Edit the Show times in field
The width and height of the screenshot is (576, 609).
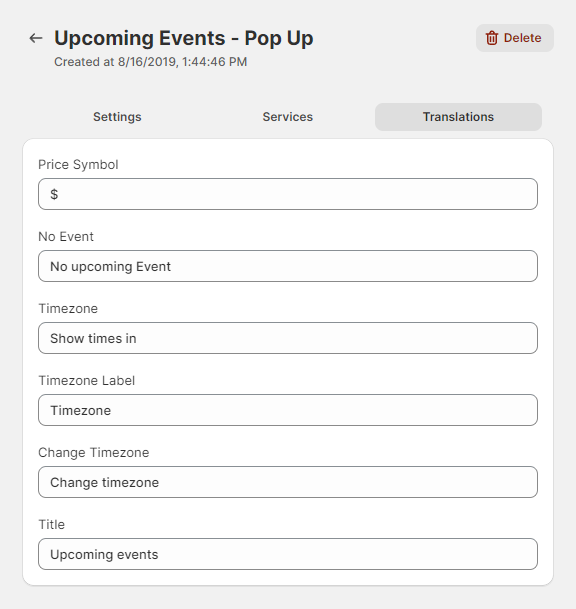tap(288, 338)
